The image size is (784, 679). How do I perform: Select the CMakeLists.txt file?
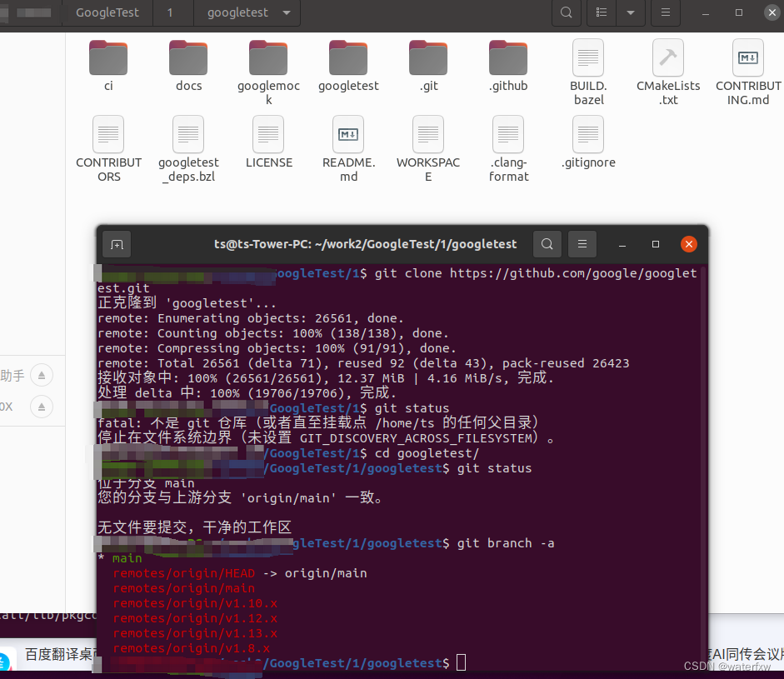[668, 73]
